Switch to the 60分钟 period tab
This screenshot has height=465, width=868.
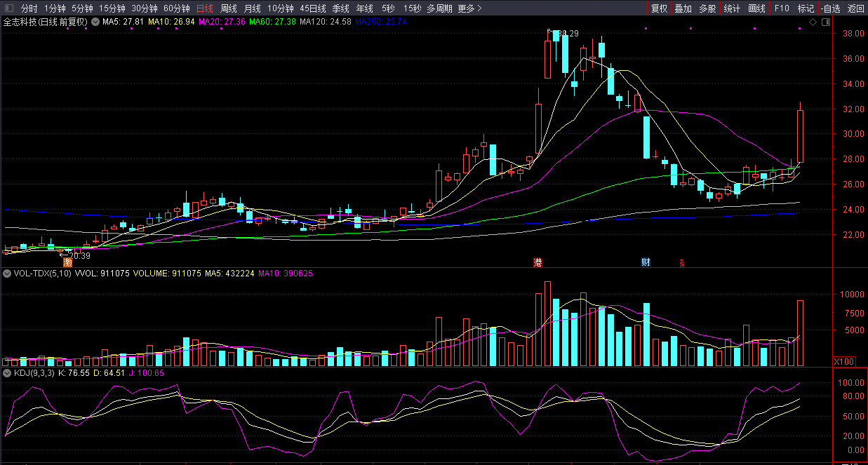[x=177, y=9]
